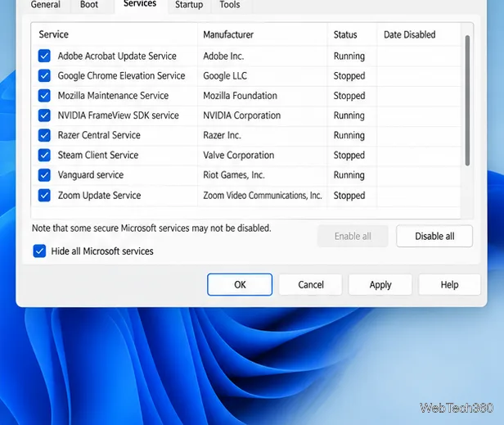Image resolution: width=504 pixels, height=425 pixels.
Task: Click the Disable all button
Action: click(434, 236)
